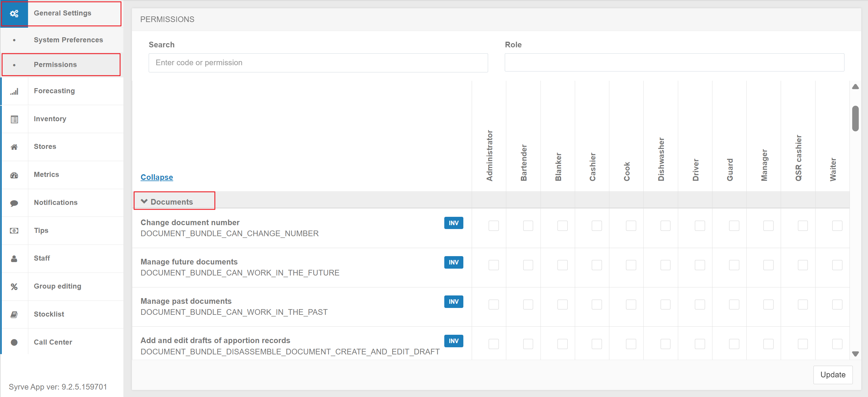Image resolution: width=868 pixels, height=397 pixels.
Task: Open System Preferences submenu item
Action: tap(69, 40)
